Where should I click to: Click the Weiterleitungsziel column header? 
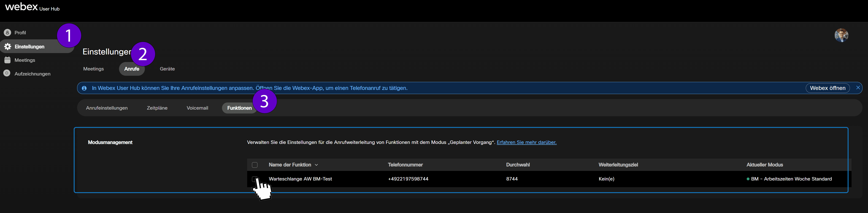tap(618, 165)
